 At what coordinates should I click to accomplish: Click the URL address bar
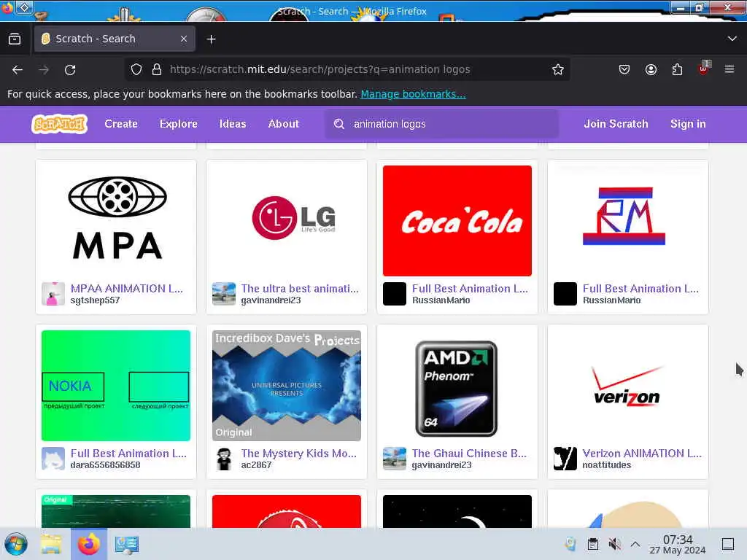[x=347, y=69]
